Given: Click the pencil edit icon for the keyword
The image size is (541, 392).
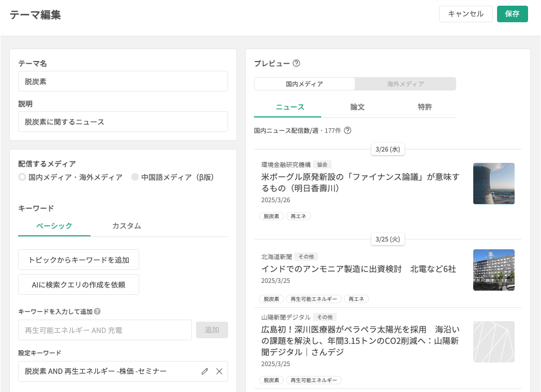Looking at the screenshot, I should click(x=205, y=371).
